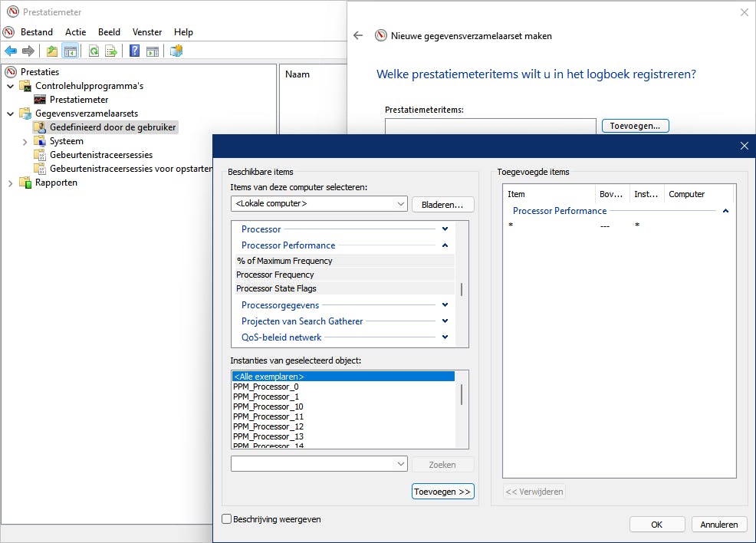Click the Back navigation arrow in the toolbar
Screen dimensions: 756x543
11,51
